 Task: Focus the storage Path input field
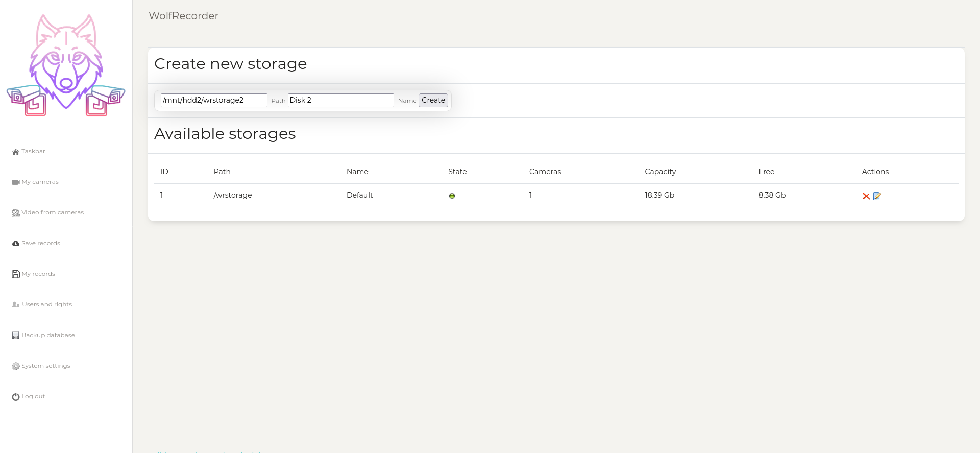(213, 100)
